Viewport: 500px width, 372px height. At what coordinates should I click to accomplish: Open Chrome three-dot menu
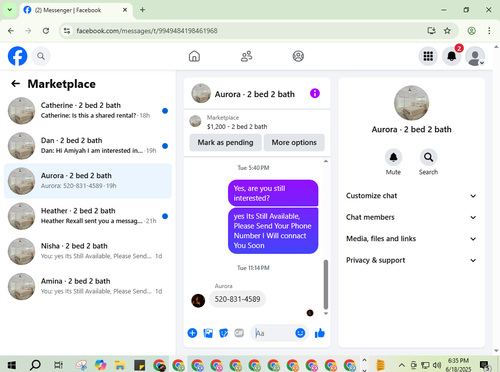[x=489, y=31]
